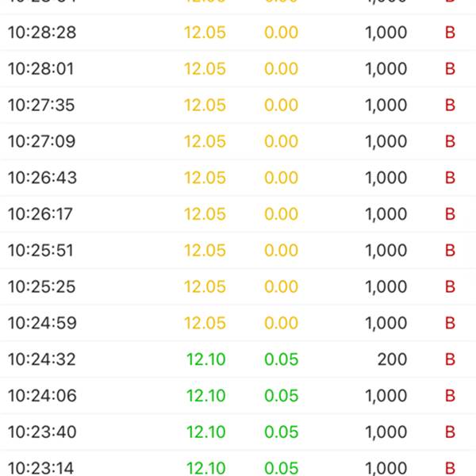This screenshot has width=476, height=476.
Task: Select the 10:24:32 timestamp
Action: 42,359
